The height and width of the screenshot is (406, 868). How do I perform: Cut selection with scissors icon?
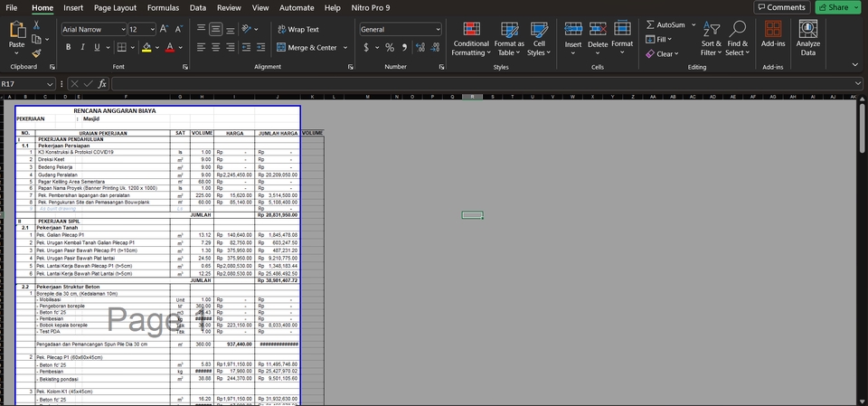tap(36, 25)
